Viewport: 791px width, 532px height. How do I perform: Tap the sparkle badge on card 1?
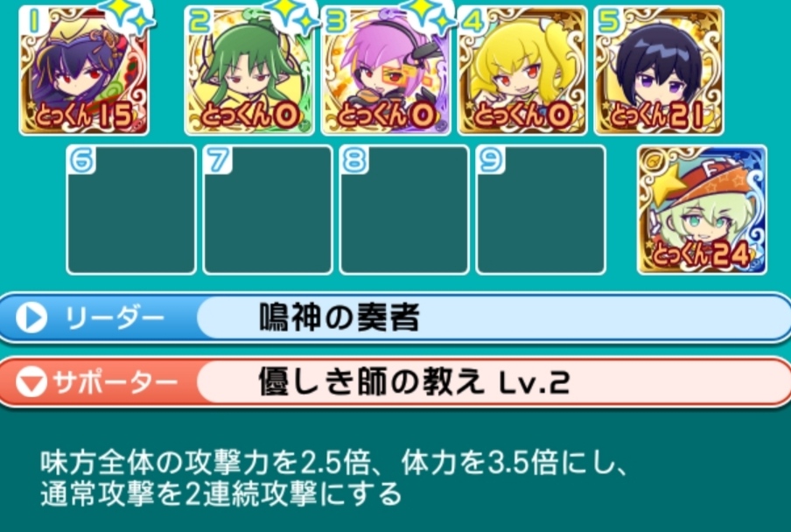click(130, 15)
